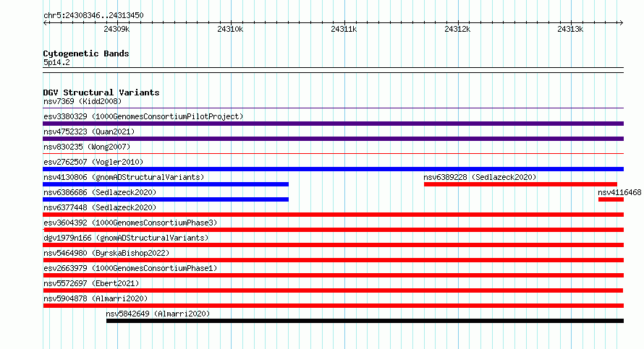Viewport: 644px width, 349px height.
Task: Click esv3604392 (1000GenomesConsortiumPhase3) label
Action: coord(130,223)
